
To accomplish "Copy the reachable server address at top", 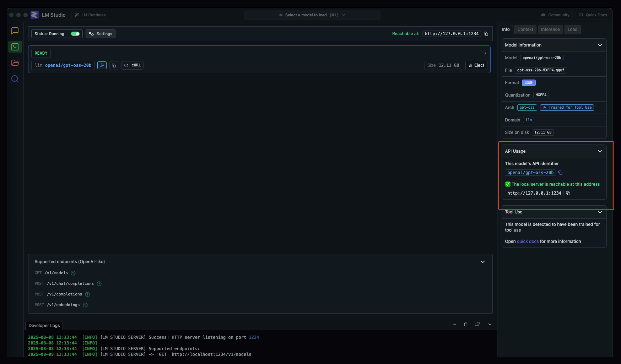I will pyautogui.click(x=486, y=34).
